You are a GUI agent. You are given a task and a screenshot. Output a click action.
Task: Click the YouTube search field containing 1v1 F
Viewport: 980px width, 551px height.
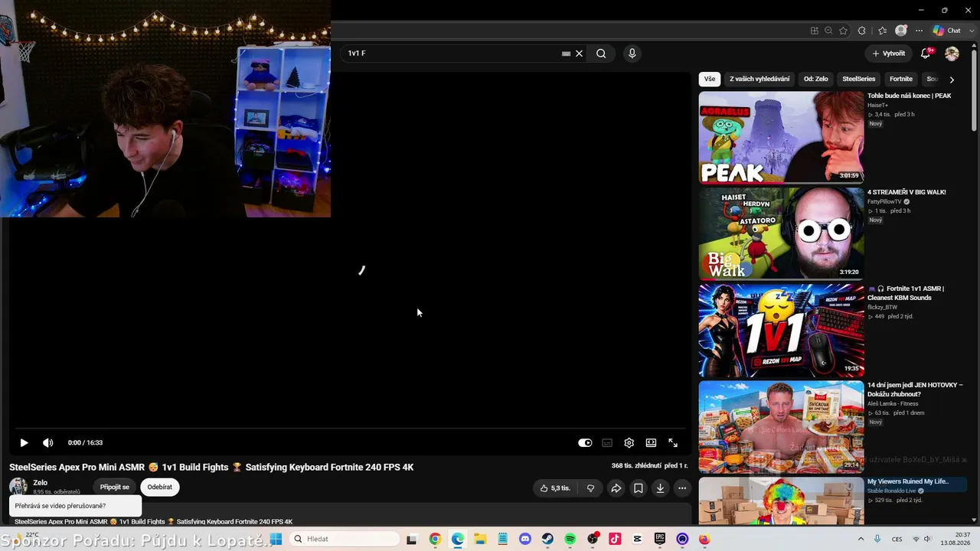click(x=452, y=54)
